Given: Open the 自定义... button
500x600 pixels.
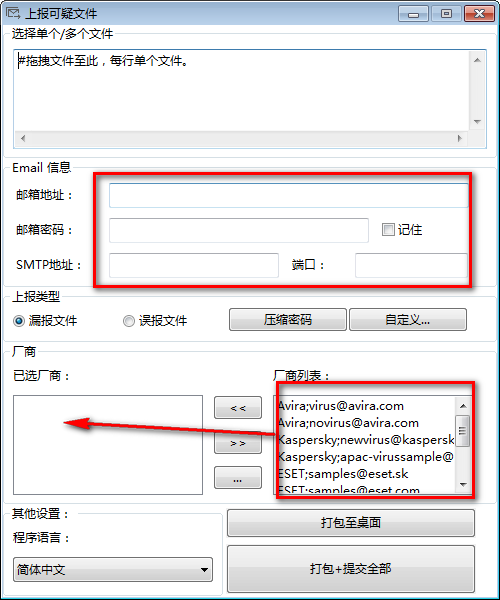Looking at the screenshot, I should pos(408,320).
